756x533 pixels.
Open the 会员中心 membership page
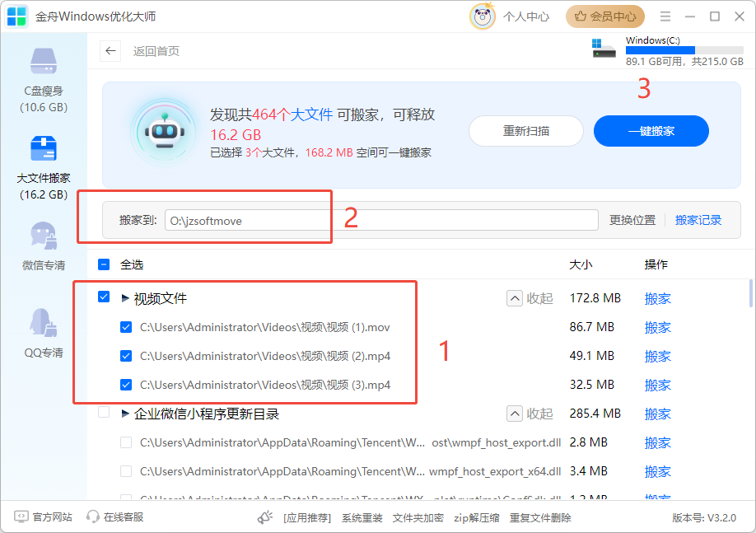[605, 16]
